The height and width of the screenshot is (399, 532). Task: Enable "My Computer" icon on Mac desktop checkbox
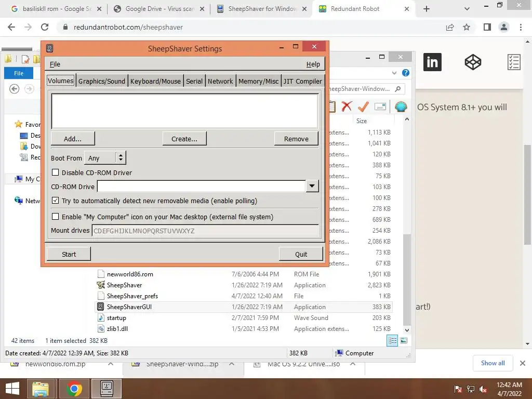[x=55, y=217]
